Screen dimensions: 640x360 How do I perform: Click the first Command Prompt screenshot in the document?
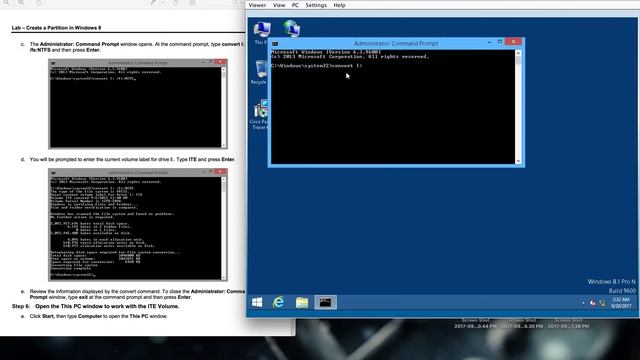[138, 104]
